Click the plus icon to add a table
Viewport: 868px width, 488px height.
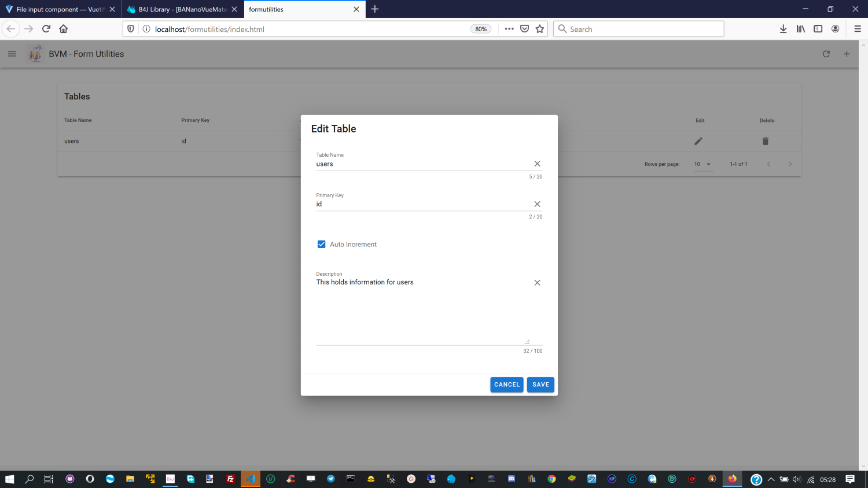tap(847, 54)
